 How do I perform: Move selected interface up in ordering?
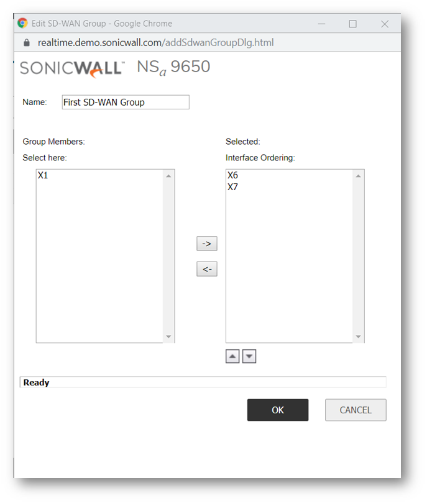(232, 356)
